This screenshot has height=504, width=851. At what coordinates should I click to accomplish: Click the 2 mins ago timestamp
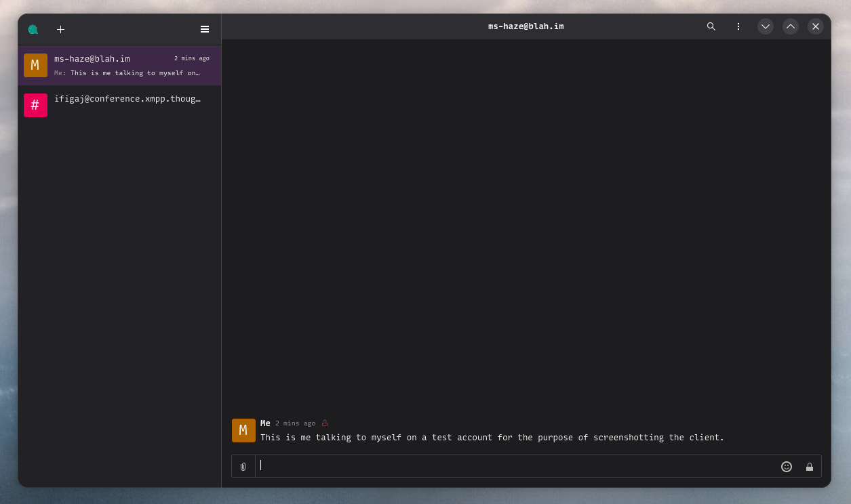(295, 423)
